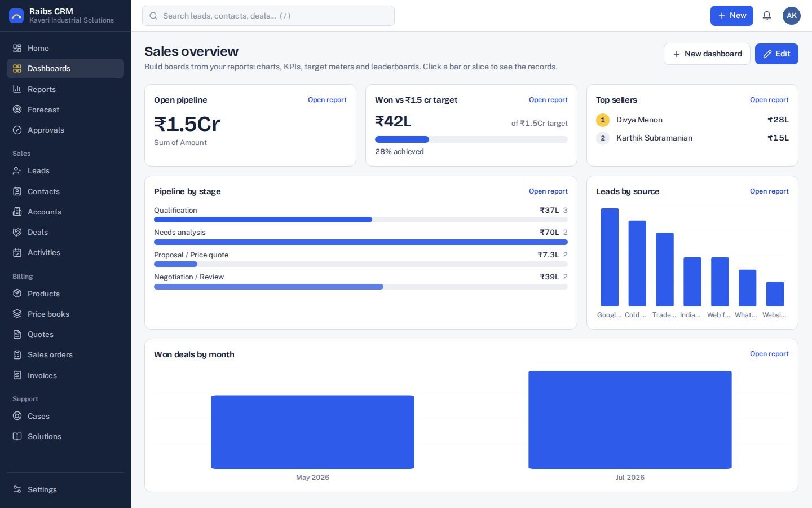Click the Dashboards grid icon

17,68
